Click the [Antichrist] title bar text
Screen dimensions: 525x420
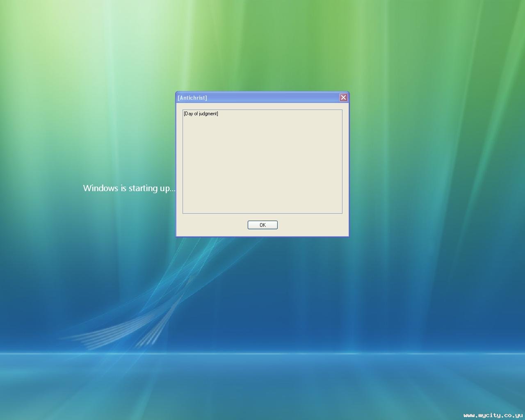tap(192, 98)
